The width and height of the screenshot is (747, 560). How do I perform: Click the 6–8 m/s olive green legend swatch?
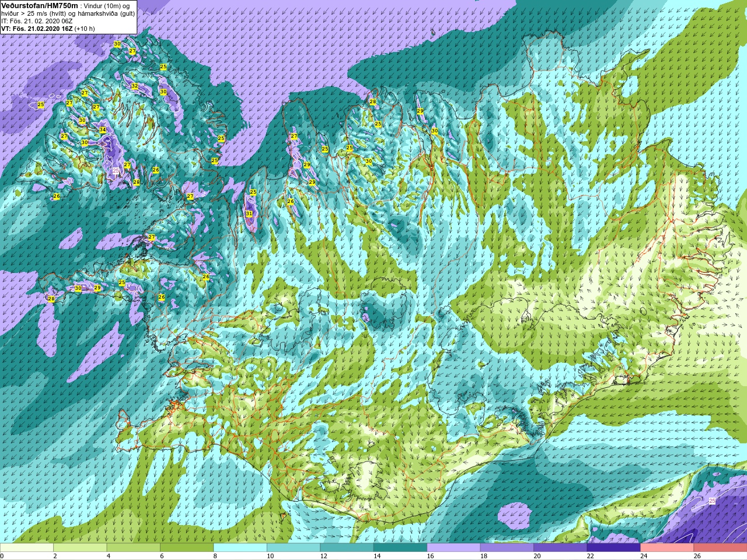[x=187, y=548]
